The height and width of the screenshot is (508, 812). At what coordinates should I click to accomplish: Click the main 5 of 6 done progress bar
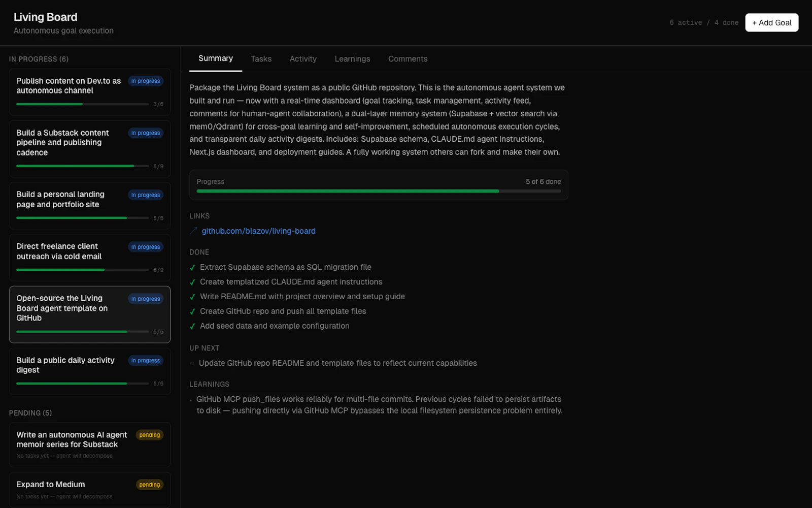pyautogui.click(x=379, y=192)
